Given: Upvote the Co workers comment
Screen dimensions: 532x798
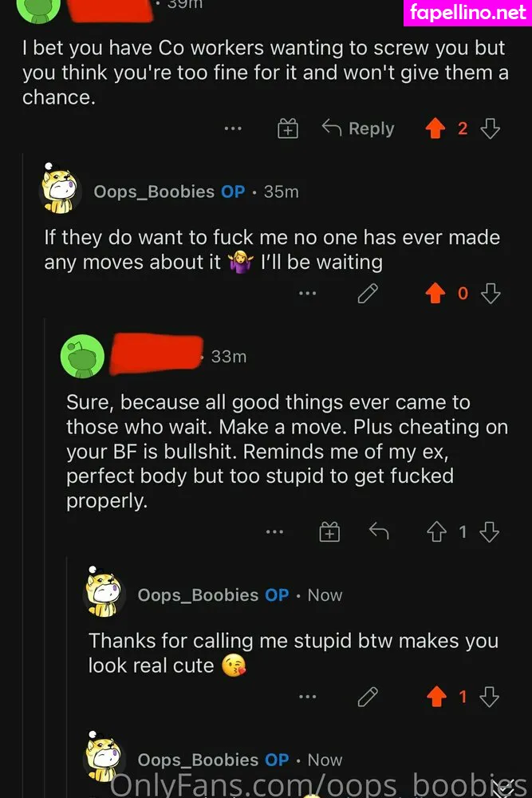Looking at the screenshot, I should click(x=435, y=128).
